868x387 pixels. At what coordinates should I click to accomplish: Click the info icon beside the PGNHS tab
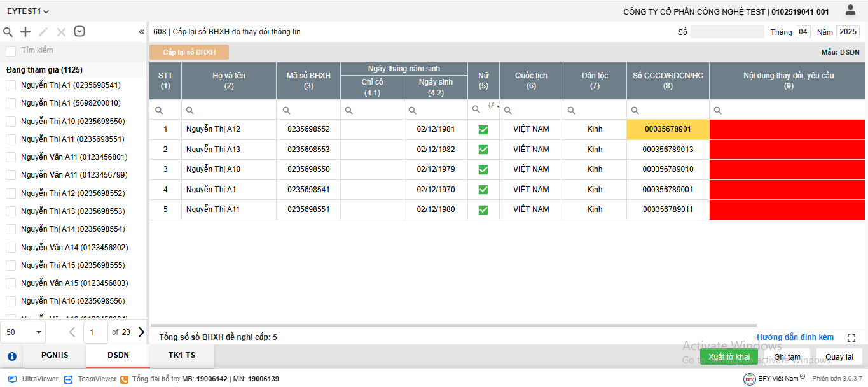tap(11, 356)
